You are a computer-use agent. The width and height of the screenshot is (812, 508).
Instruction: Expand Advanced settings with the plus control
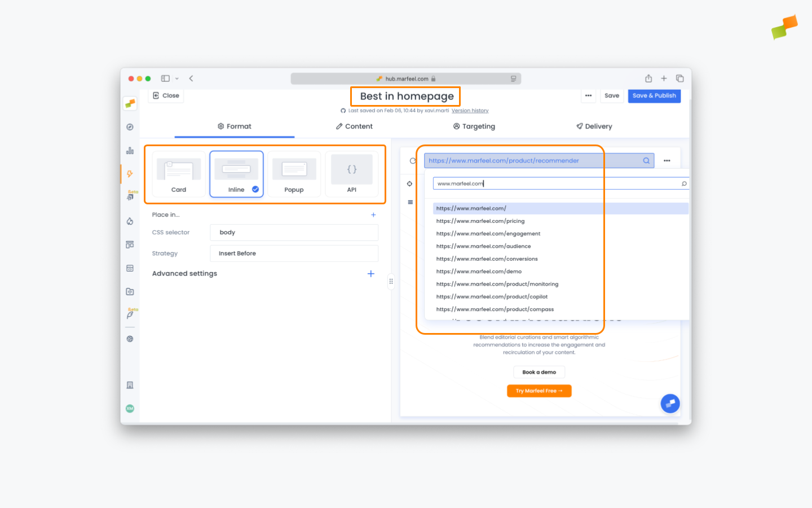(x=370, y=273)
